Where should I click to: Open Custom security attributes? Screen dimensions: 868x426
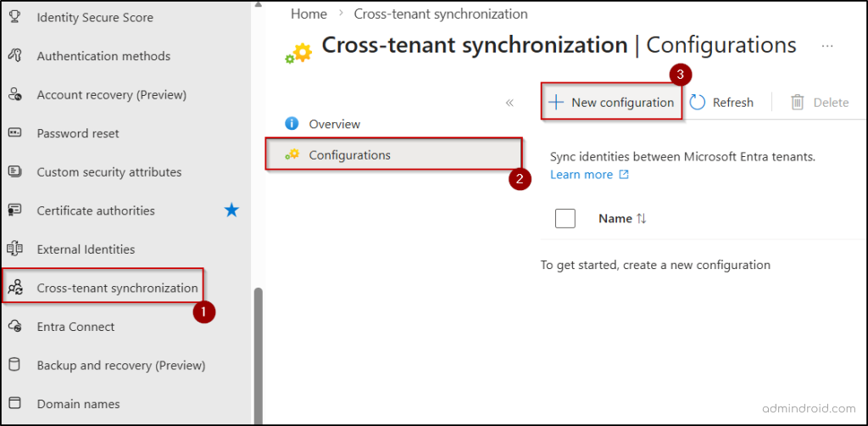click(109, 171)
